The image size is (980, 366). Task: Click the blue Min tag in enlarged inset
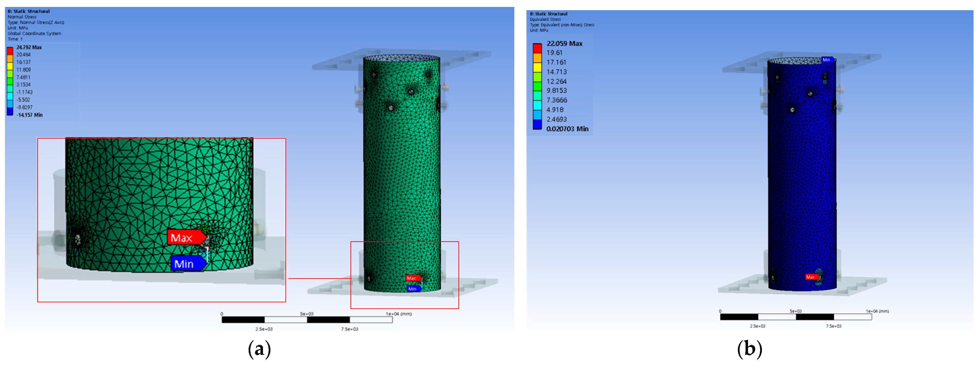[x=188, y=264]
